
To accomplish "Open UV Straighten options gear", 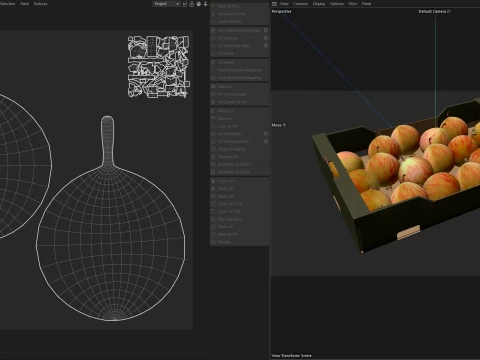I will pos(266,134).
